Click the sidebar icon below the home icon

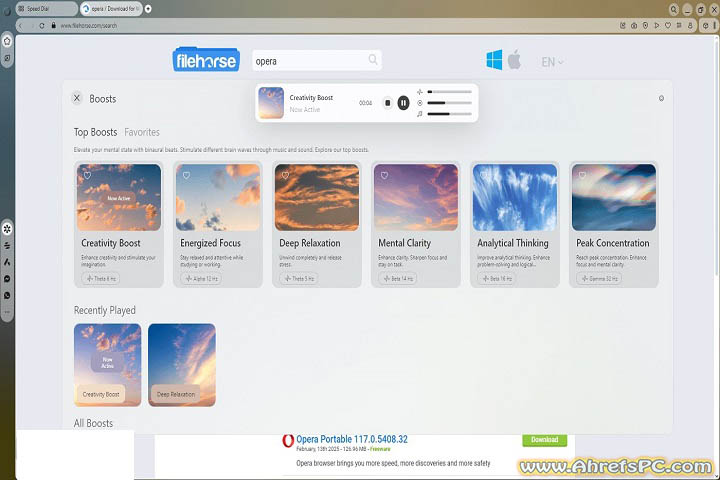point(7,58)
